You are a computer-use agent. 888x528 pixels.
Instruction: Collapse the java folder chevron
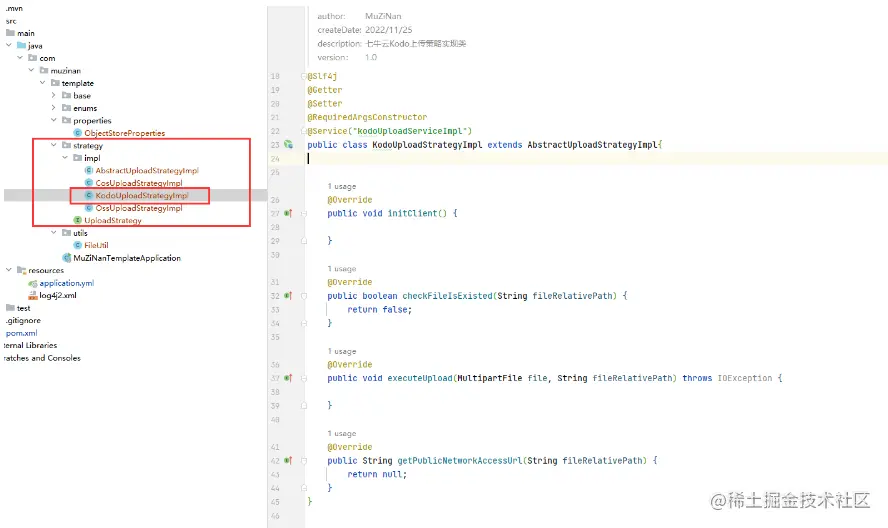pyautogui.click(x=8, y=45)
